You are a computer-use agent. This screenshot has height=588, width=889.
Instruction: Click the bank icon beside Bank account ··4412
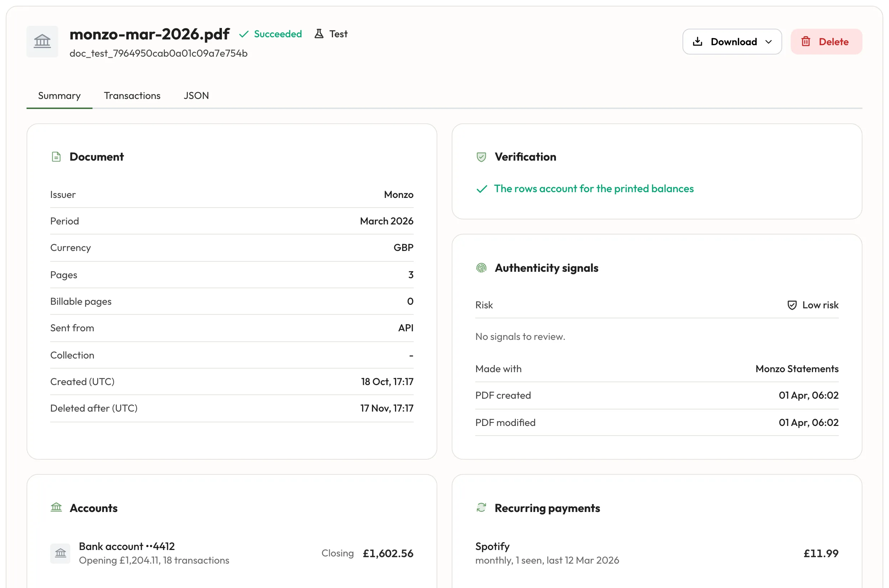(60, 553)
